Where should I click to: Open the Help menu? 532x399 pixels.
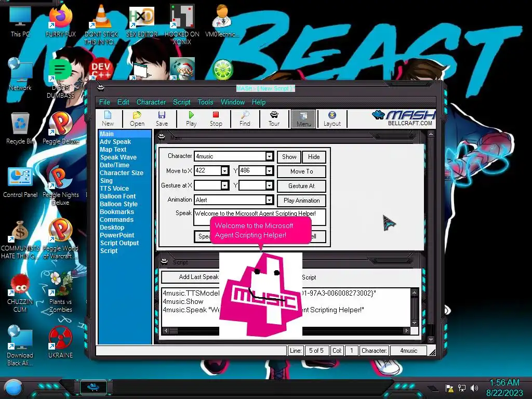259,102
